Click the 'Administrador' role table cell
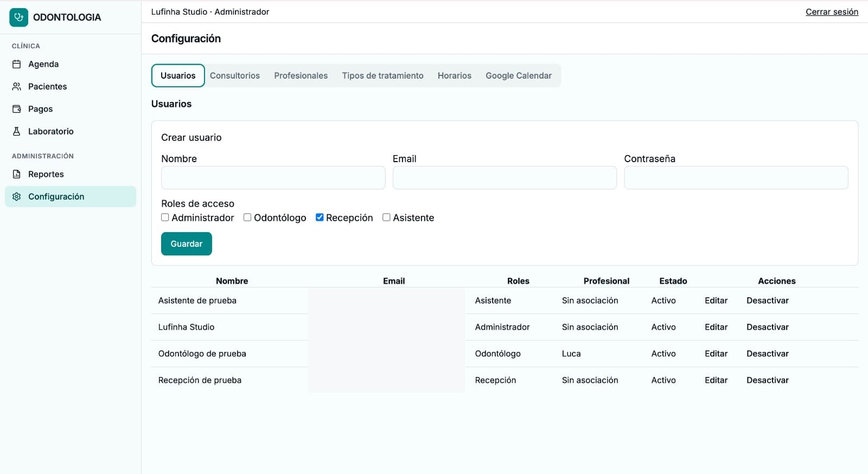868x474 pixels. click(x=502, y=327)
